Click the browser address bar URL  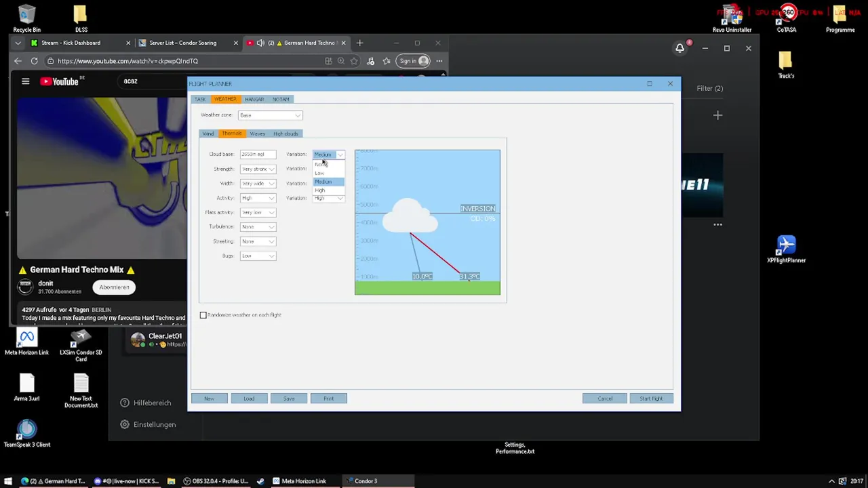click(x=127, y=61)
